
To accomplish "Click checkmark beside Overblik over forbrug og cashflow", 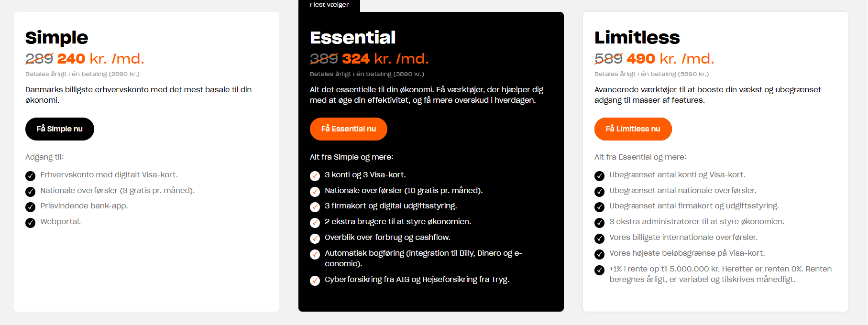I will (x=315, y=238).
